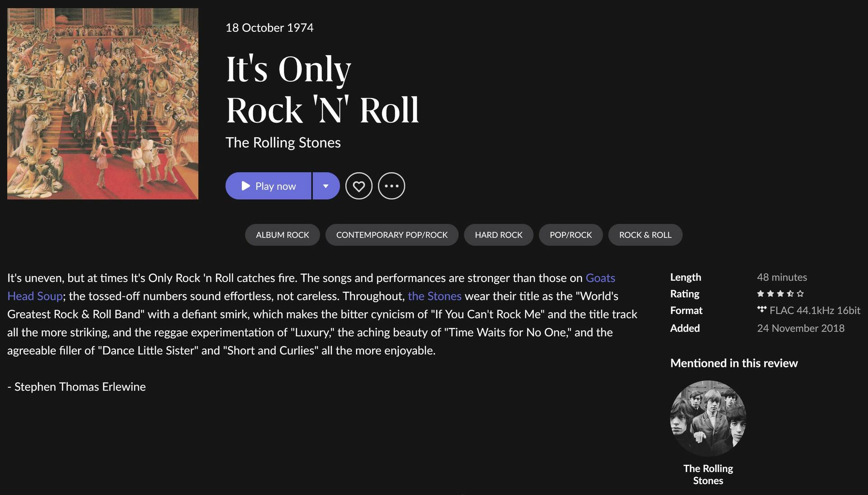Viewport: 868px width, 495px height.
Task: Click the FLAC format quality icon
Action: pos(762,310)
